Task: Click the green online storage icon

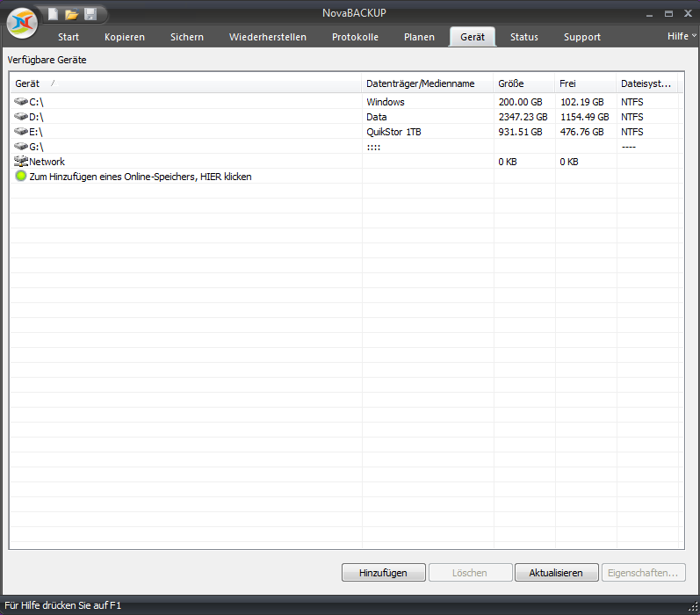Action: pos(21,177)
